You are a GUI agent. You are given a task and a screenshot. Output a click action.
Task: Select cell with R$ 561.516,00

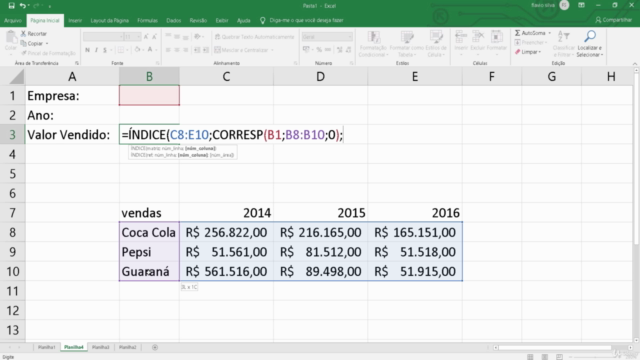(x=226, y=271)
